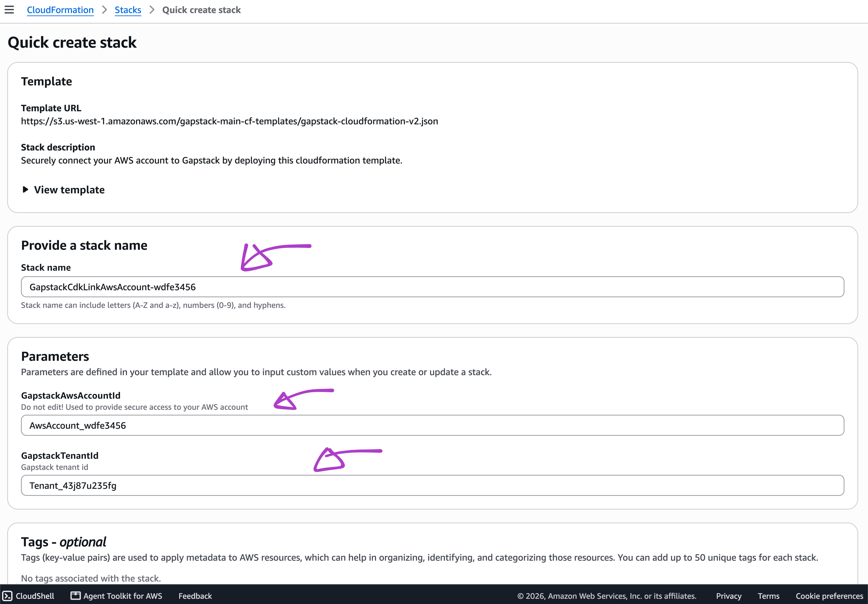
Task: Click the Agent Toolkit for AWS label
Action: pos(123,596)
